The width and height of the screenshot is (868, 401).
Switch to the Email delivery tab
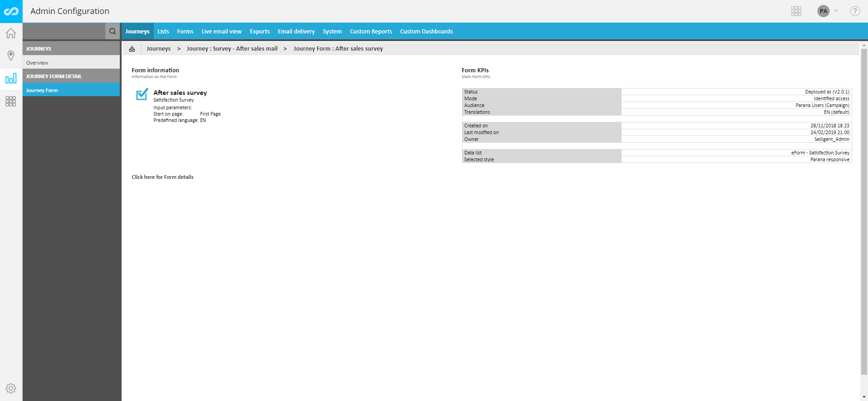click(296, 32)
